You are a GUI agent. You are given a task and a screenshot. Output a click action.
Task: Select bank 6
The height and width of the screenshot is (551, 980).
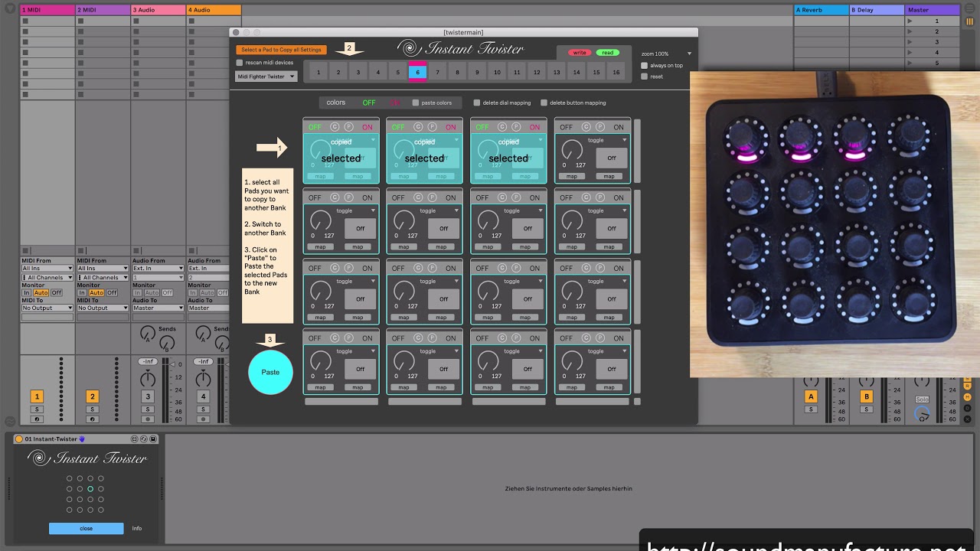417,72
